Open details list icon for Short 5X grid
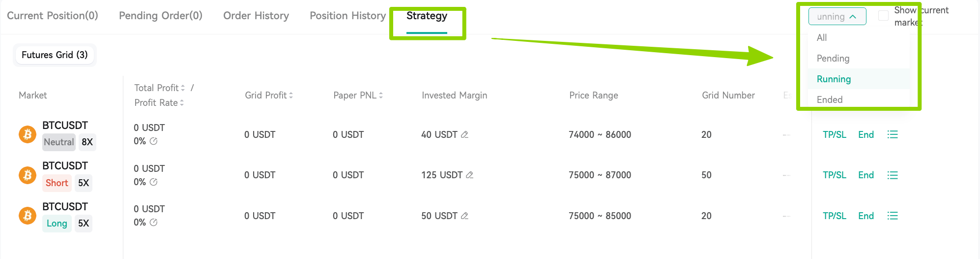The width and height of the screenshot is (980, 259). 893,175
